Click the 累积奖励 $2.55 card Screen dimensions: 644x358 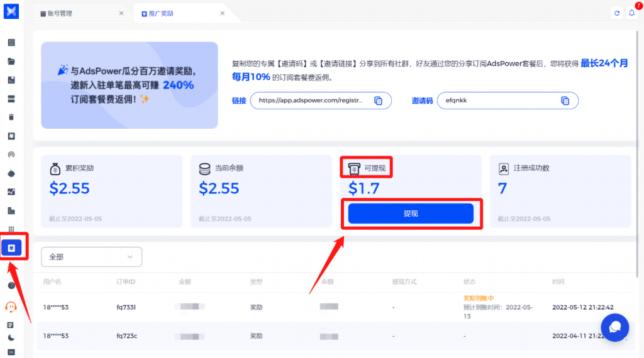tap(112, 191)
